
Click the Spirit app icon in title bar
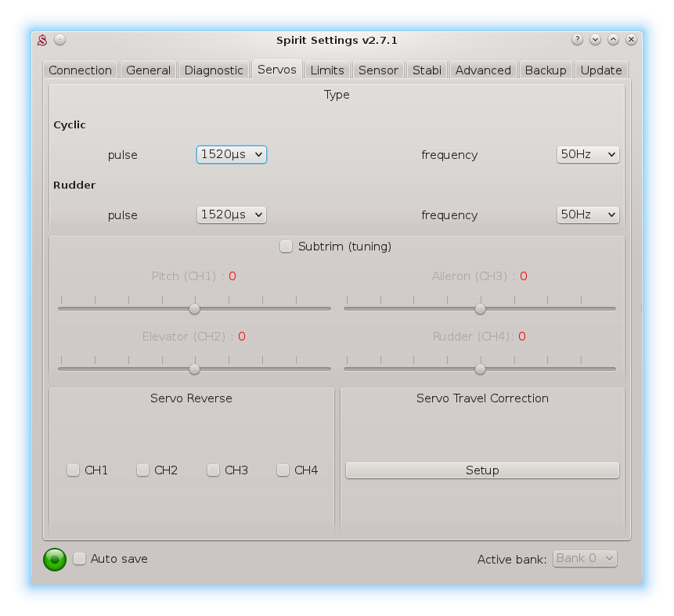[x=44, y=40]
